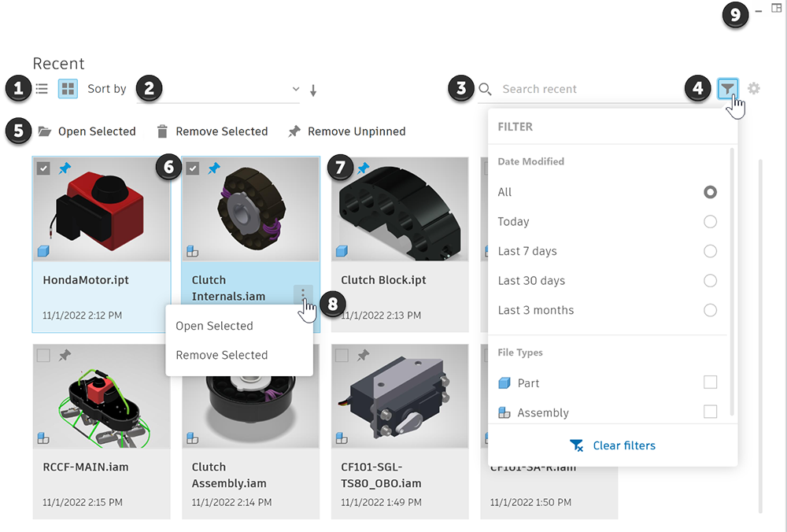Click the Search recent input field
Screen dimensions: 787x532
click(582, 89)
